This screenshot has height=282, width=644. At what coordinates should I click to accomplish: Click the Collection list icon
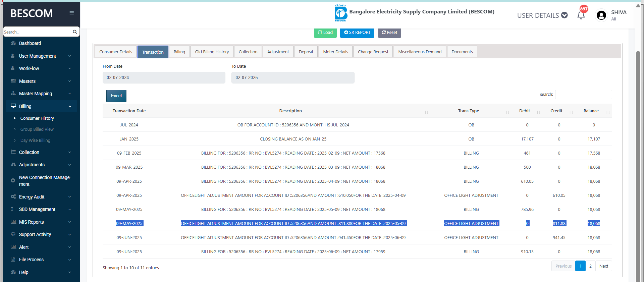(13, 152)
